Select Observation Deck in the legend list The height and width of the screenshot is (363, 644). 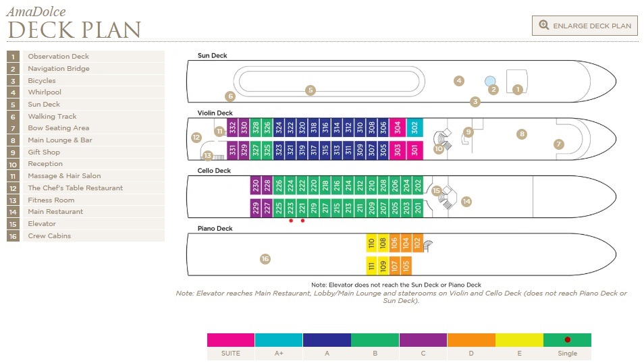[58, 57]
